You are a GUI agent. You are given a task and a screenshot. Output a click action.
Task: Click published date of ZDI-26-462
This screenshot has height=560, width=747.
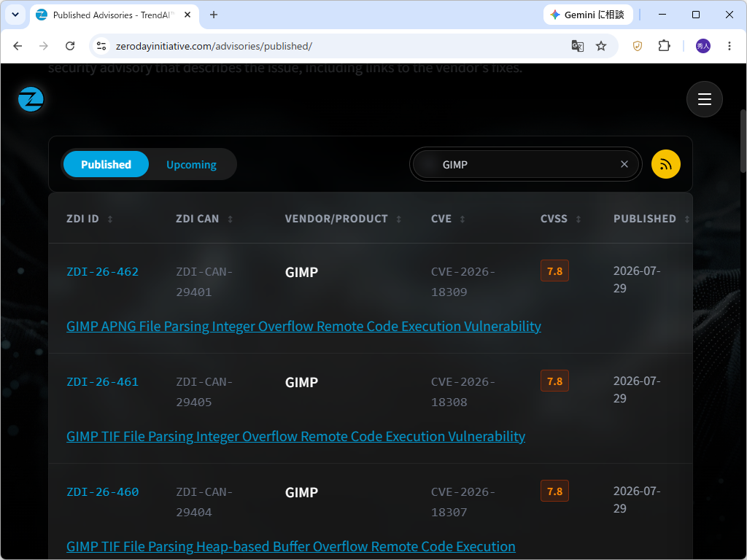pos(637,279)
